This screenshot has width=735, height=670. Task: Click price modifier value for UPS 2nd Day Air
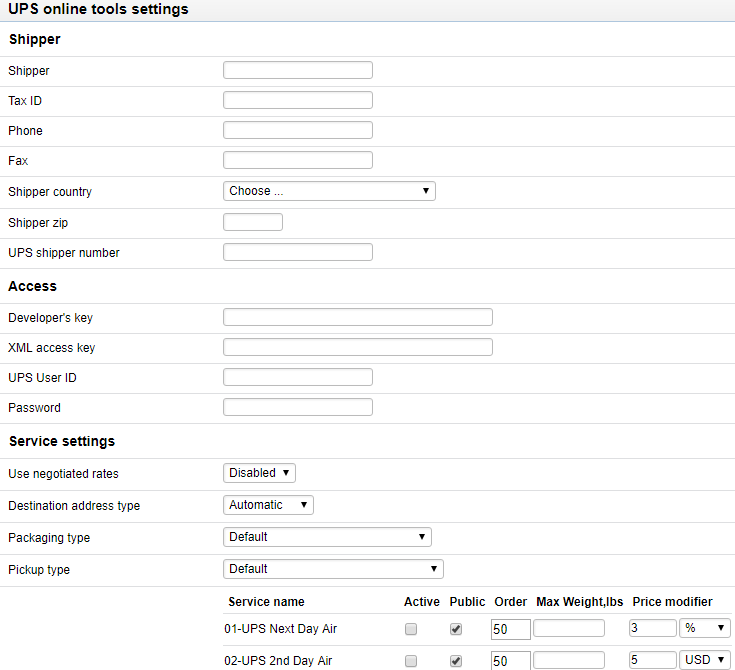tap(653, 660)
